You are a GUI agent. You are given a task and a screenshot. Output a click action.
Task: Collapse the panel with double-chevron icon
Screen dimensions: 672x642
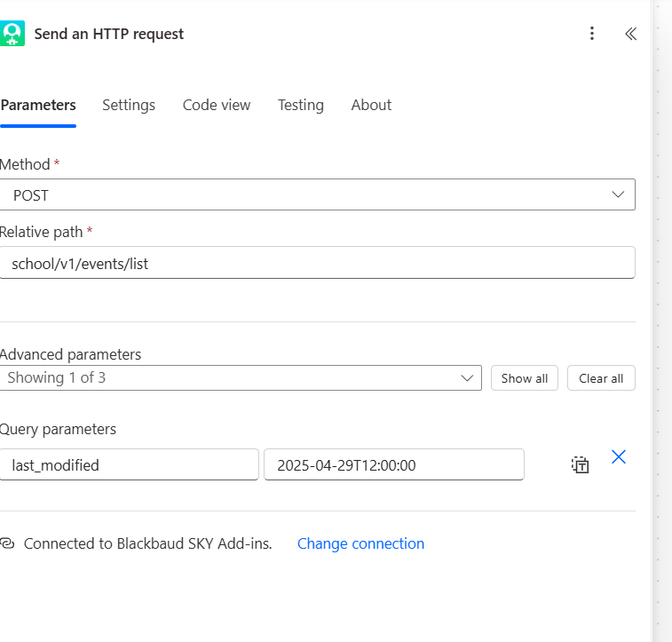(x=630, y=34)
